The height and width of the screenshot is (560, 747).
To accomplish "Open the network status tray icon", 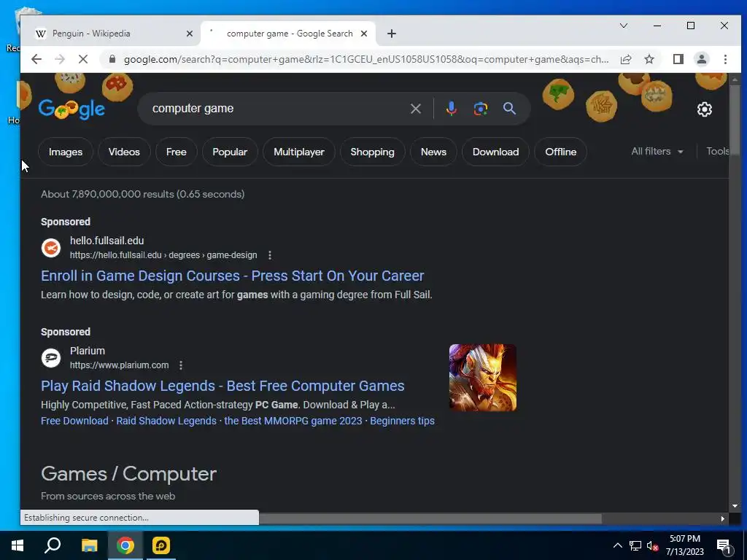I will [635, 545].
